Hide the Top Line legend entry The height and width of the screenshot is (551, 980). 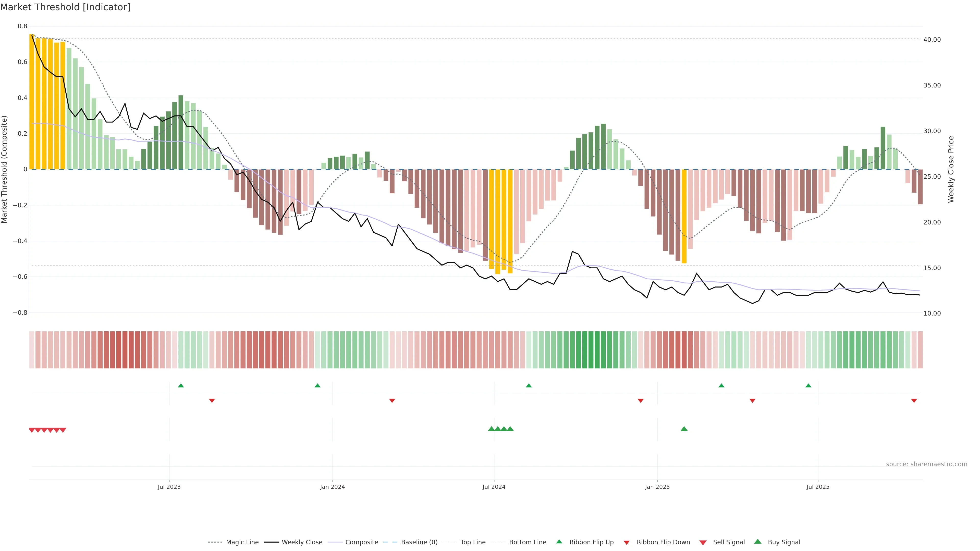[473, 542]
